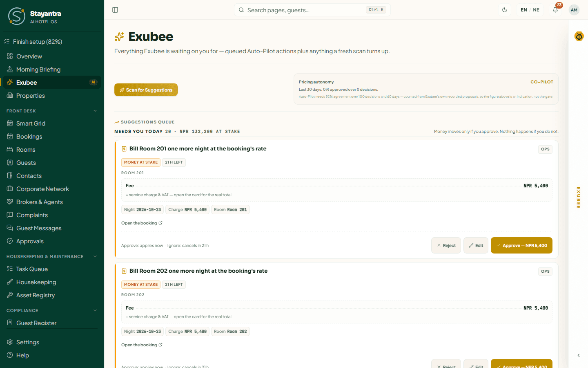Select Exubee in sidebar
This screenshot has height=368, width=588.
[x=52, y=83]
